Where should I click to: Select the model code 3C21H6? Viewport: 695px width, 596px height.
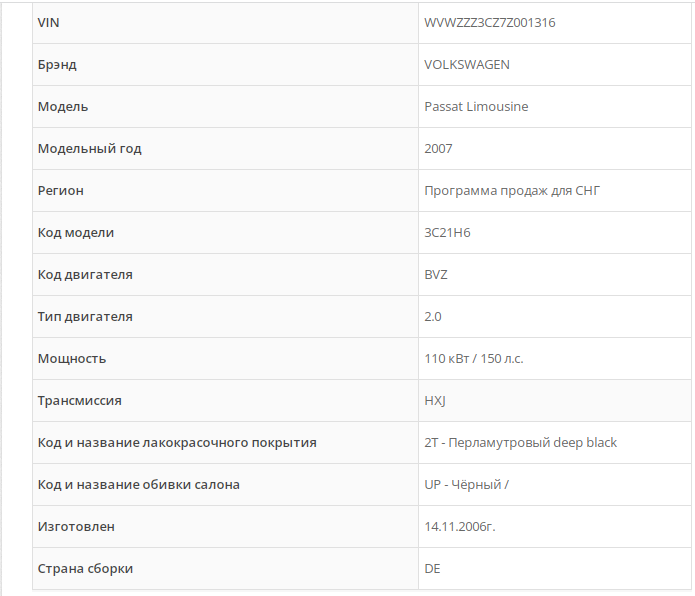(447, 232)
